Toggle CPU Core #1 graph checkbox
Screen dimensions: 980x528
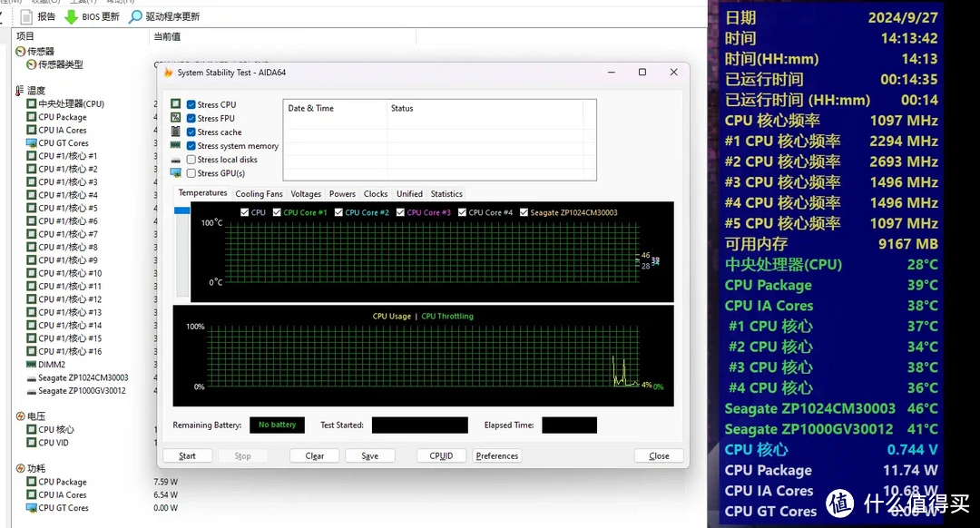pos(277,212)
